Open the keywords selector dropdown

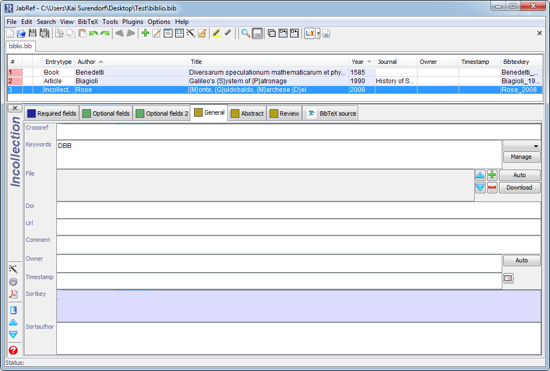(x=522, y=146)
